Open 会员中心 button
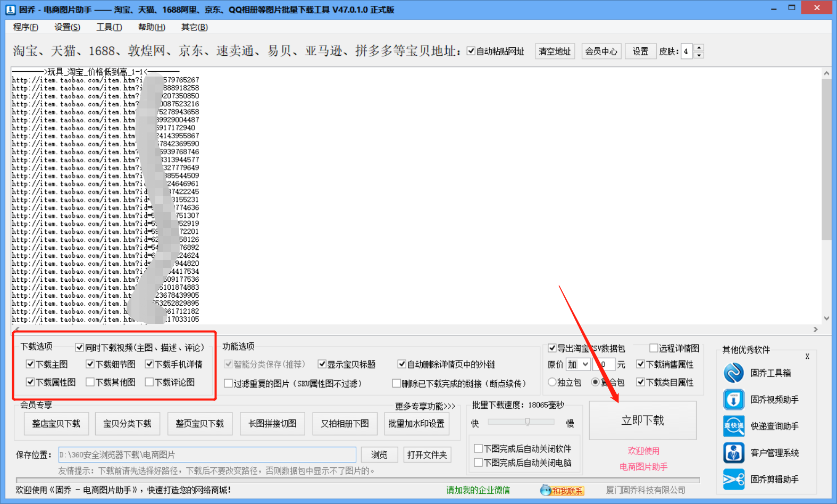The image size is (837, 504). tap(601, 51)
